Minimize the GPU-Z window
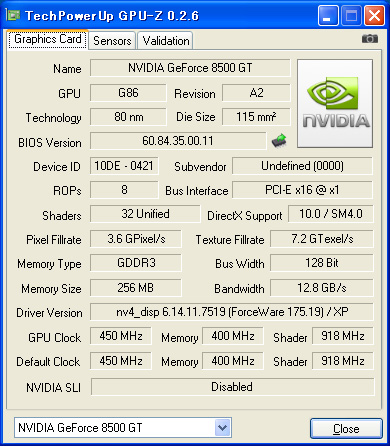The image size is (390, 446). coord(328,16)
